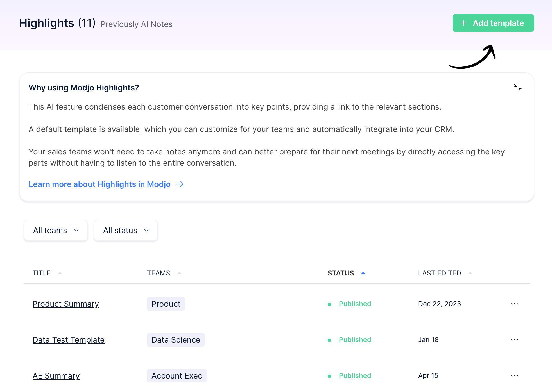The width and height of the screenshot is (552, 392).
Task: Select the AE Summary template entry
Action: coord(56,375)
